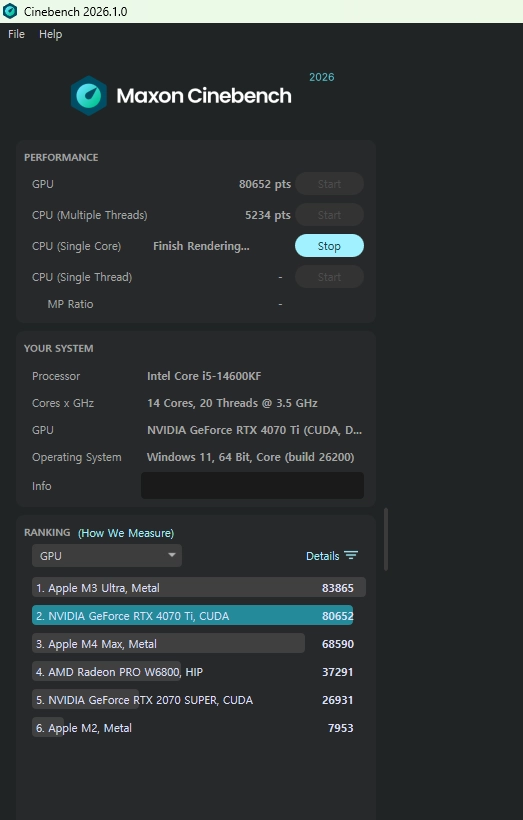Click the 37291 score value

338,672
